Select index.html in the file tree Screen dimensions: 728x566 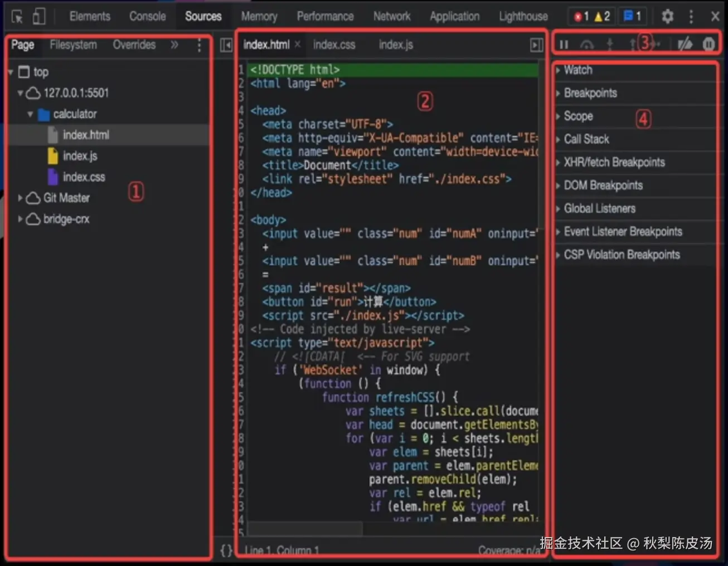click(86, 135)
